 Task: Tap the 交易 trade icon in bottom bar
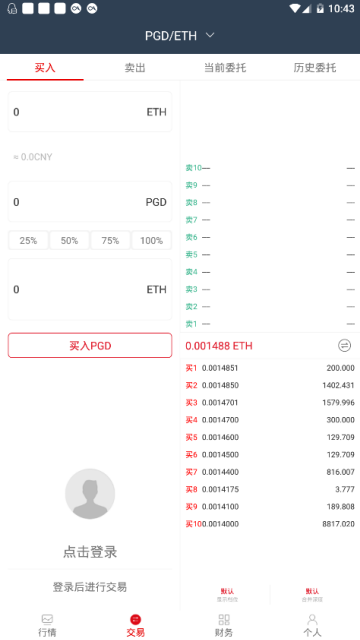point(136,620)
